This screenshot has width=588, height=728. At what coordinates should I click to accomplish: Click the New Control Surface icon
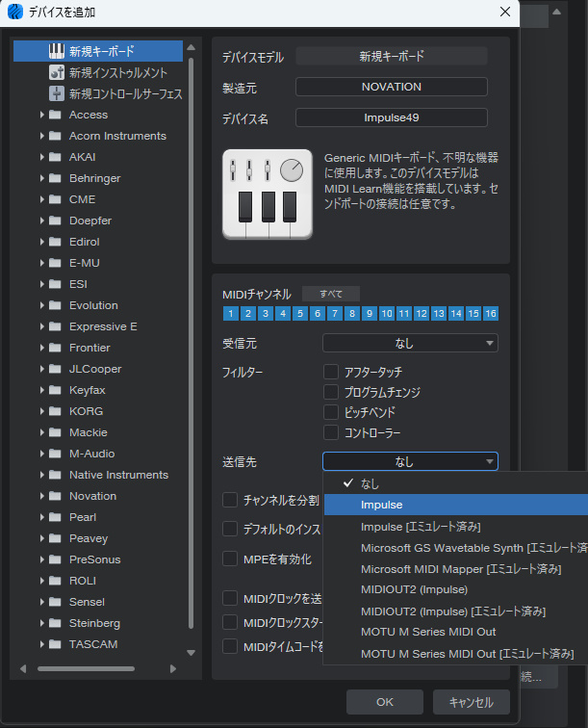click(x=57, y=93)
